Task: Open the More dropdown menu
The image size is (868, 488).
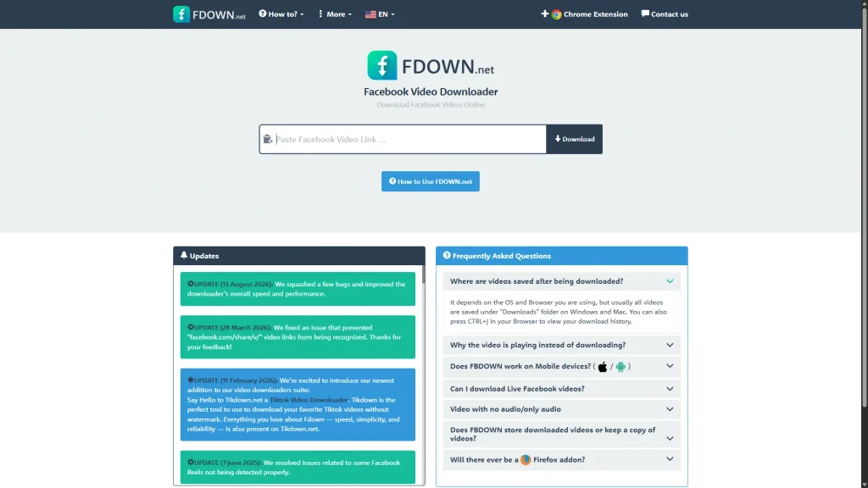Action: (335, 14)
